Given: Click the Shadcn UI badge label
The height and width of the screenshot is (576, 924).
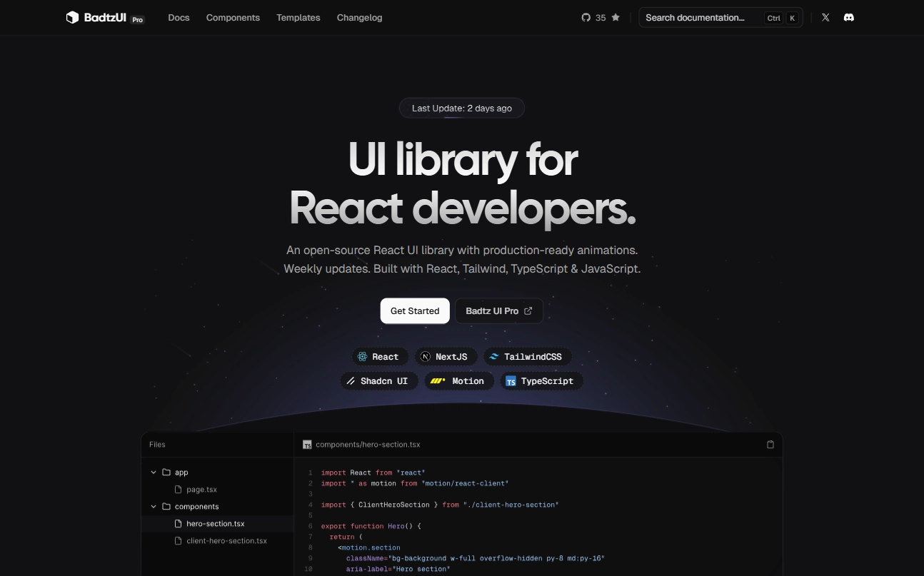Looking at the screenshot, I should point(384,381).
